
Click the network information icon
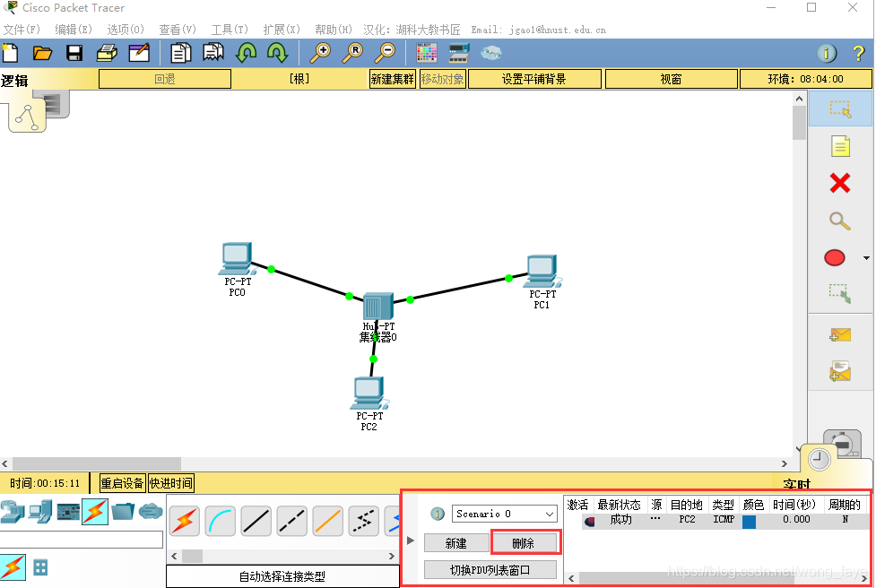coord(827,53)
